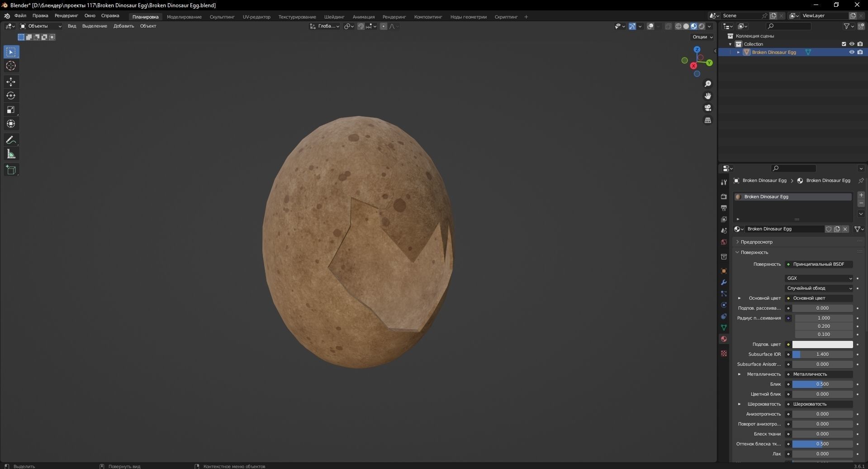Expand Broken Dinosaur Egg in outliner
Image resolution: width=868 pixels, height=469 pixels.
pyautogui.click(x=738, y=52)
